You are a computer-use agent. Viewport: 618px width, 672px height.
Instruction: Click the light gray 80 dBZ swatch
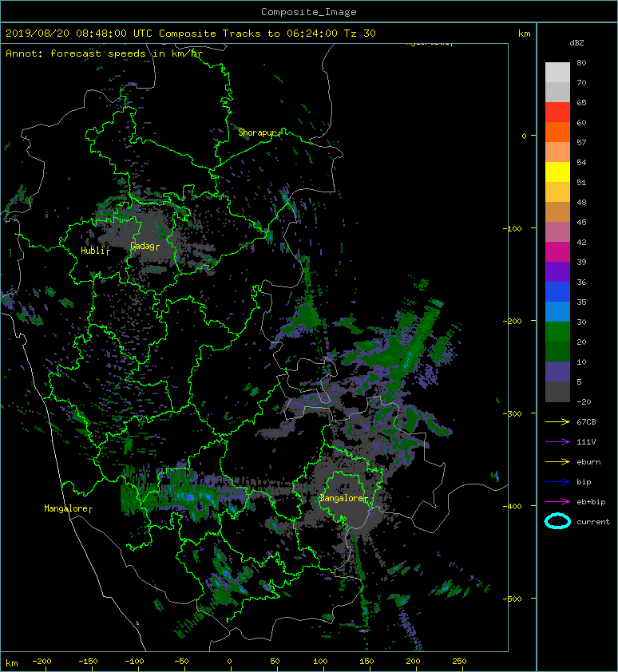coord(557,72)
